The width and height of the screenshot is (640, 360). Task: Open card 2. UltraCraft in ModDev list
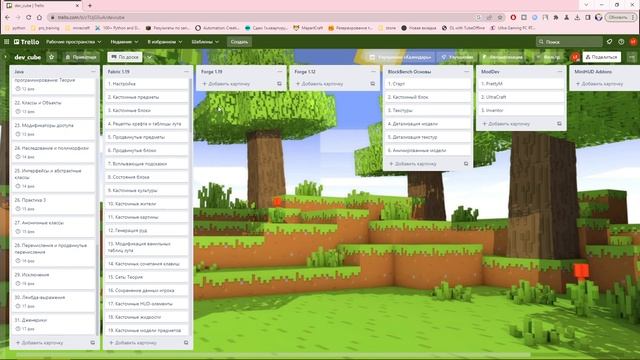point(521,97)
